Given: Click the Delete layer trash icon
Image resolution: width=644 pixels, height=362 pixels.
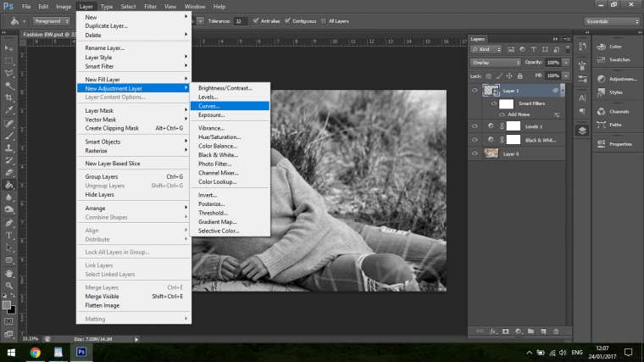Looking at the screenshot, I should (556, 331).
